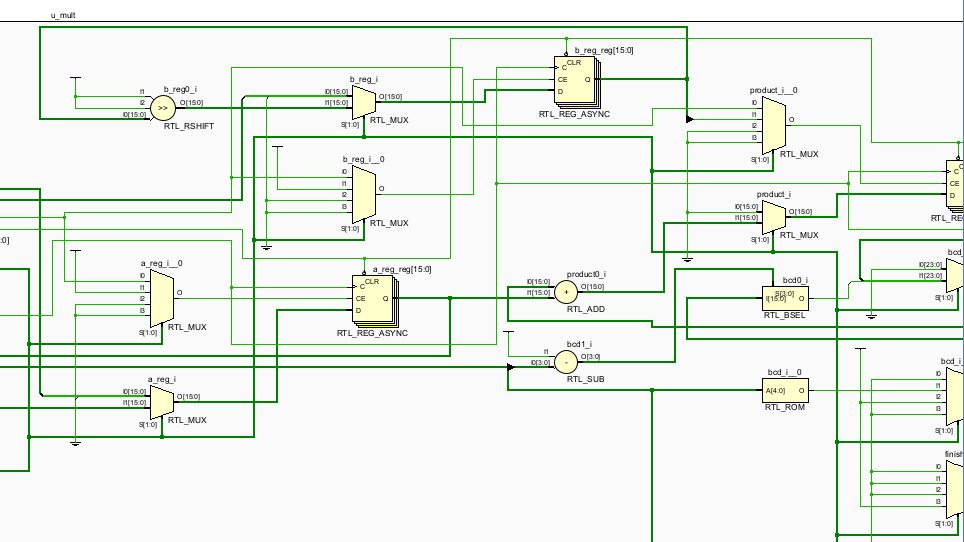Click RTL_REG_ASYNC label under b_reg_reg

574,114
